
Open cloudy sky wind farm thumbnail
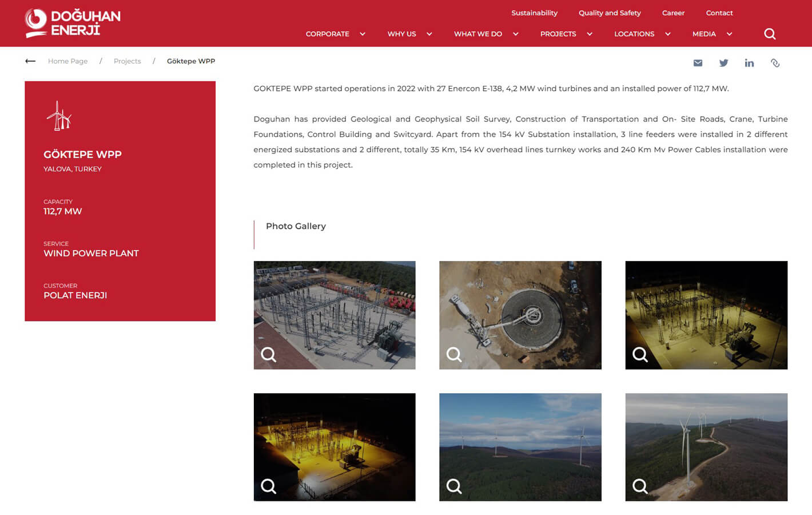click(520, 447)
